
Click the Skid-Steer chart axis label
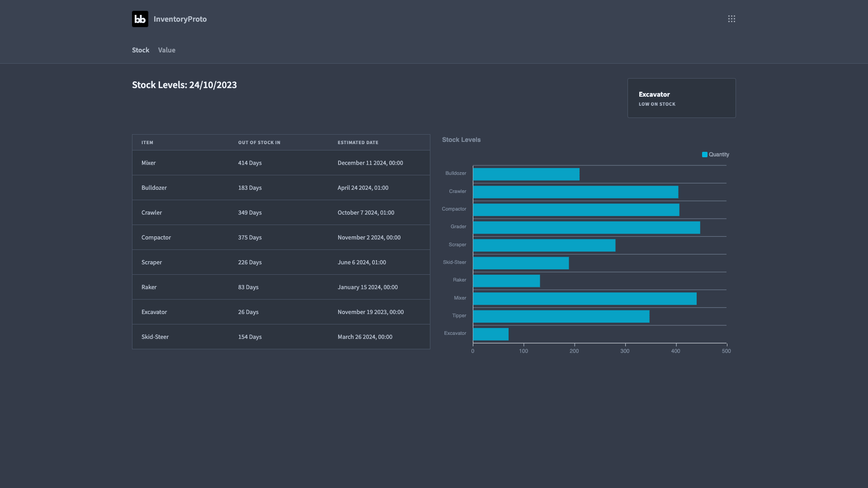[x=454, y=263]
